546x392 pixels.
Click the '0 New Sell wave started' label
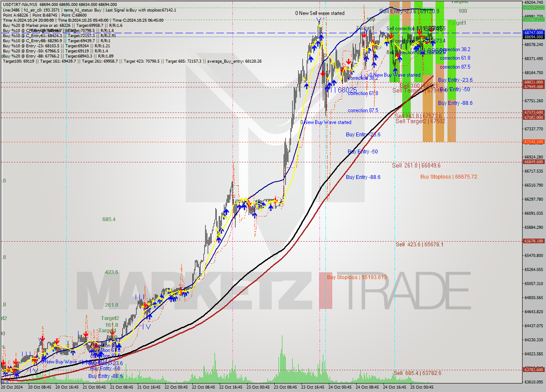(320, 13)
